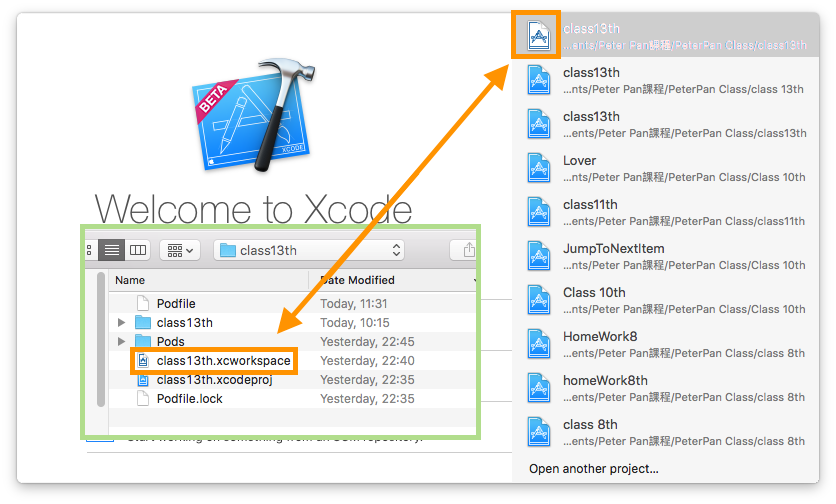Select the 'class11th' recent project name

coord(590,204)
